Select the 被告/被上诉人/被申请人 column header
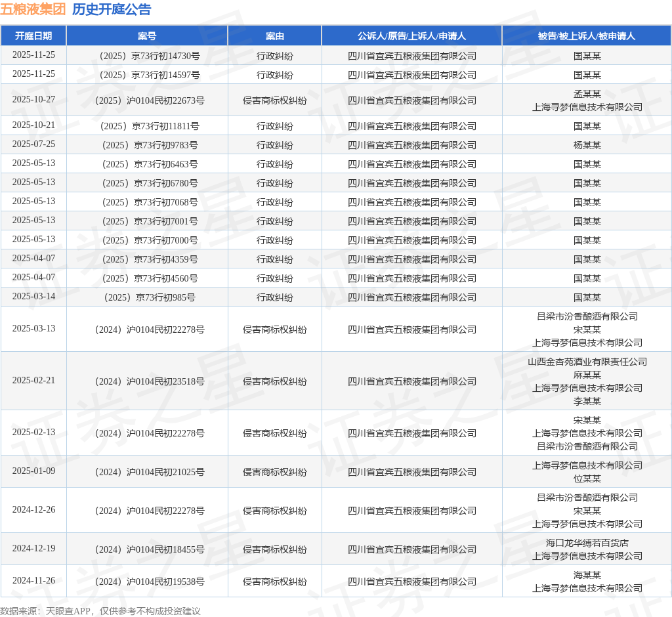The image size is (672, 617). coord(587,36)
